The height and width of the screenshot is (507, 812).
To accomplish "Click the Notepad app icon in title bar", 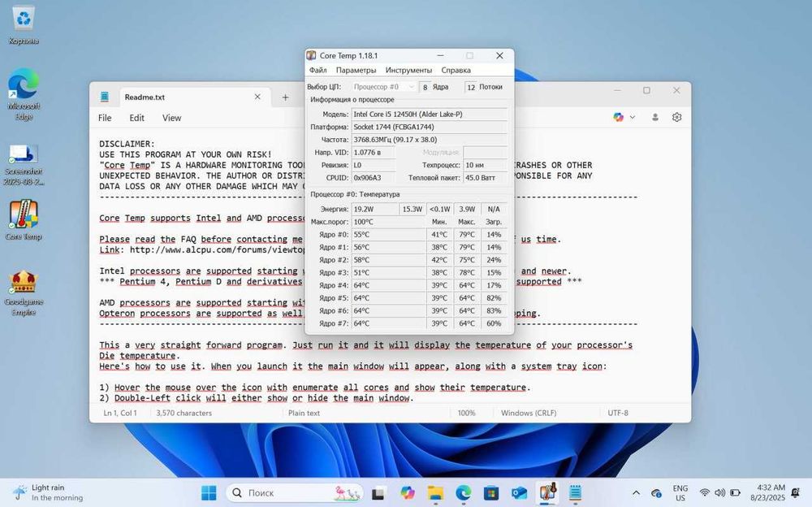I will point(105,97).
